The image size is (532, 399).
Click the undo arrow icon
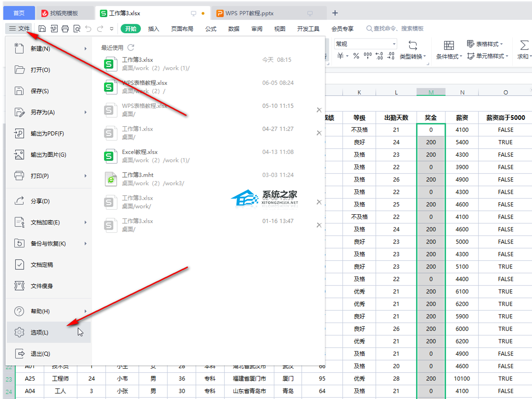(x=88, y=29)
